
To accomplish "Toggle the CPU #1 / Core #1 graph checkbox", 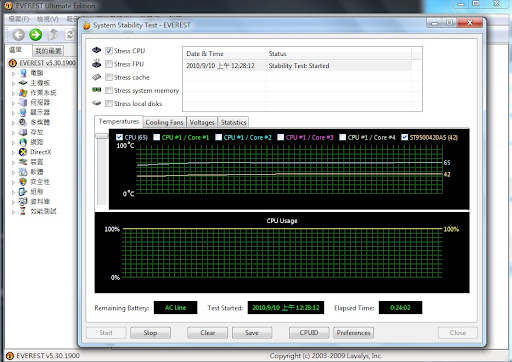I will [156, 137].
